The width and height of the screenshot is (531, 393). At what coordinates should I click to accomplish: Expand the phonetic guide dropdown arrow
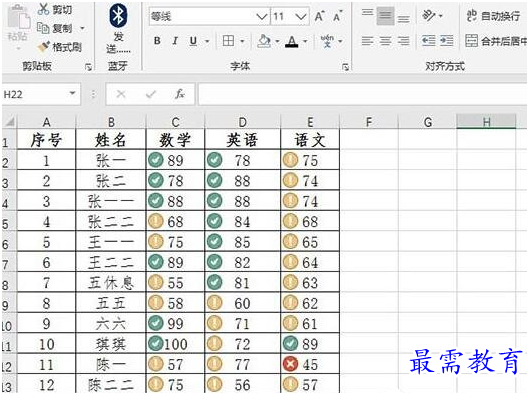[340, 41]
